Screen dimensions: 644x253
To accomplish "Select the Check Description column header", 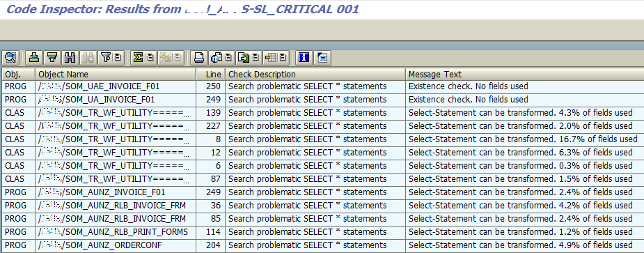I will 315,74.
